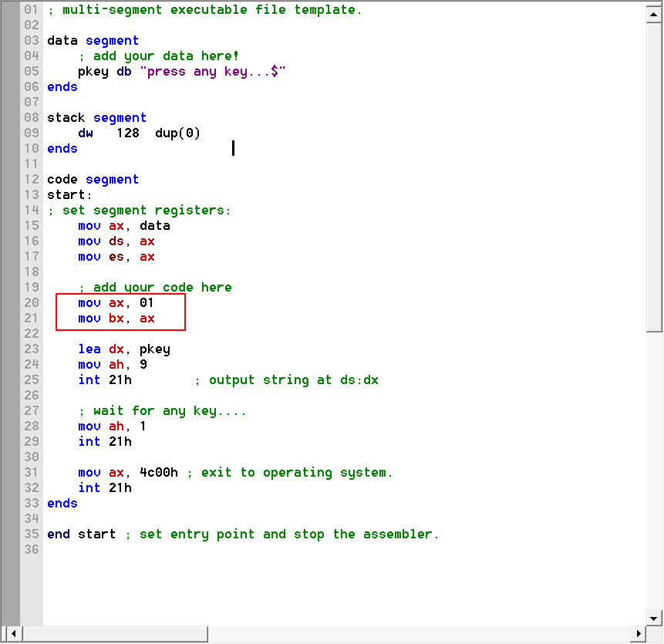The width and height of the screenshot is (664, 644).
Task: Click 'data segment' on line 03
Action: tap(93, 41)
